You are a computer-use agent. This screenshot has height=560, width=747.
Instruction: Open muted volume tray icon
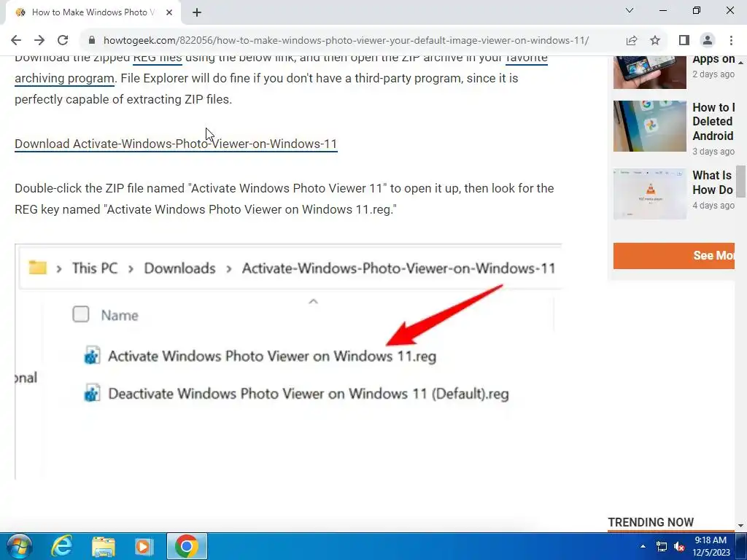click(x=680, y=546)
